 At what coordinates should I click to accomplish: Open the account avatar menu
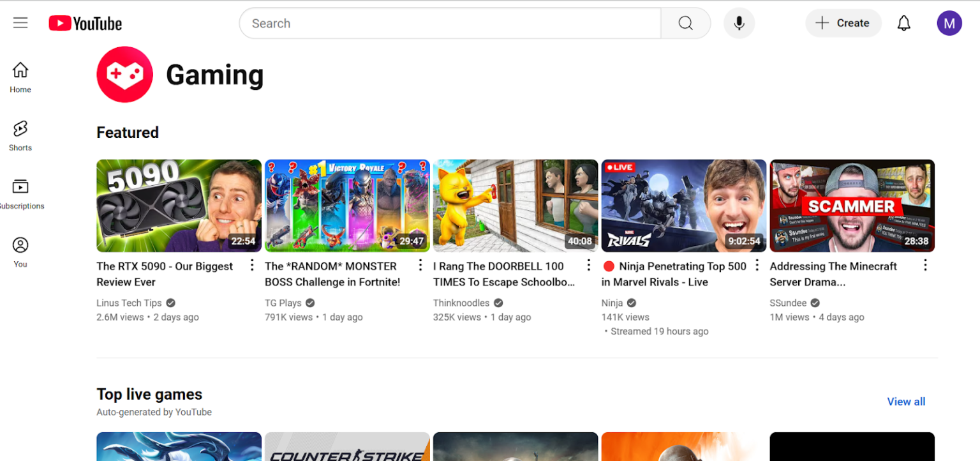tap(949, 24)
